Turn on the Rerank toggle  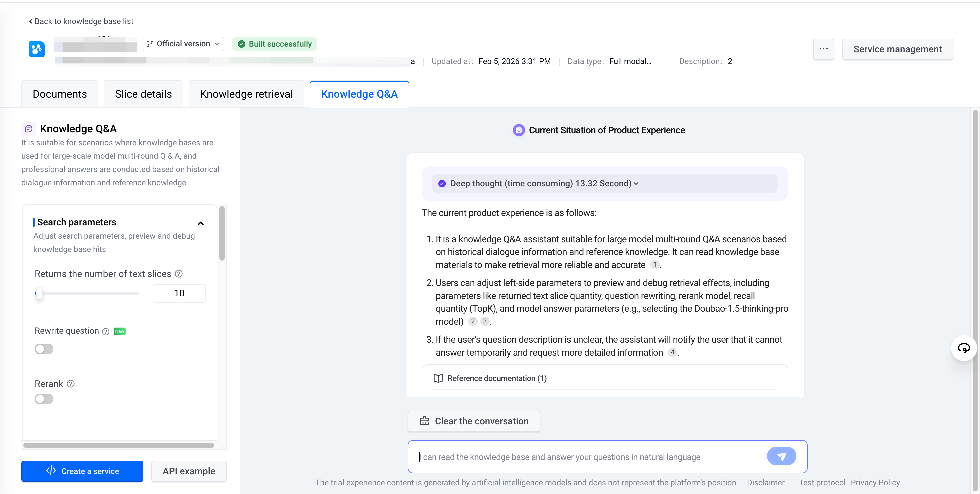[x=44, y=399]
